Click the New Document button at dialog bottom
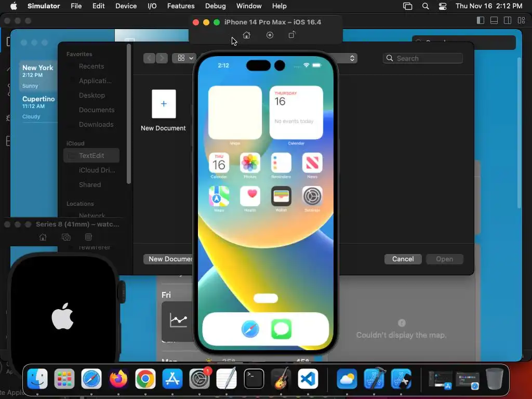 point(168,259)
